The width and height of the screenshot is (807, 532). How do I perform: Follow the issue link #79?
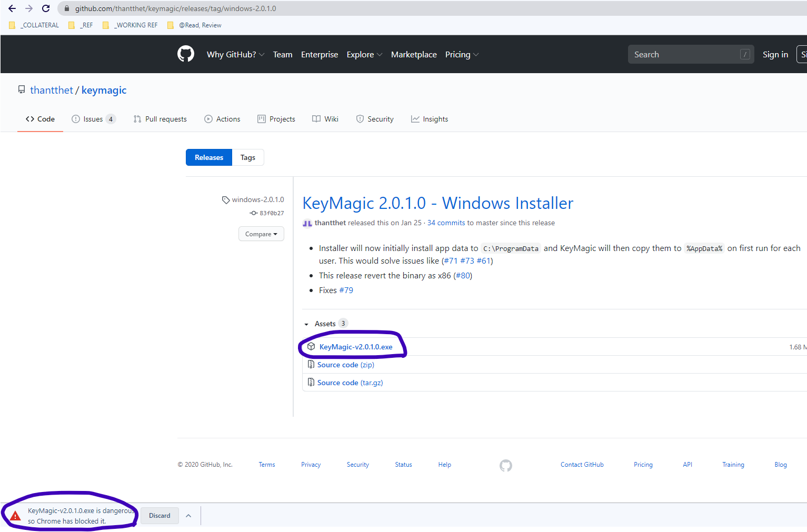(346, 290)
